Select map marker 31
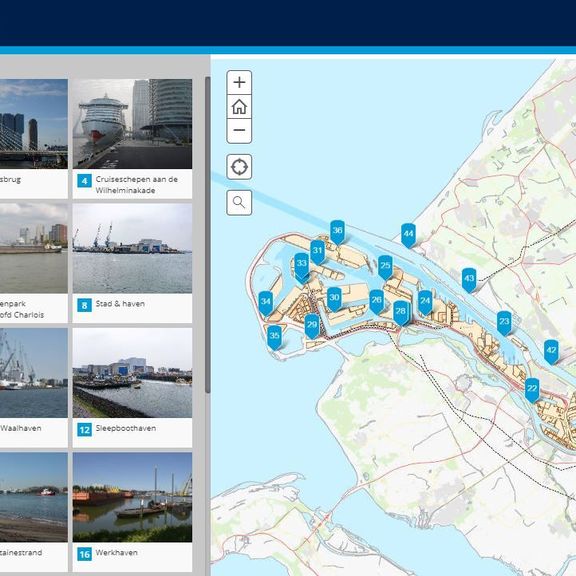 (317, 252)
